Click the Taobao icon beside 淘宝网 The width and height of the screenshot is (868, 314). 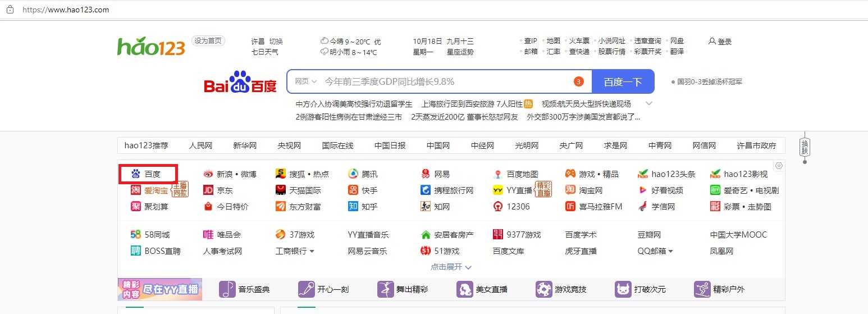tap(570, 190)
